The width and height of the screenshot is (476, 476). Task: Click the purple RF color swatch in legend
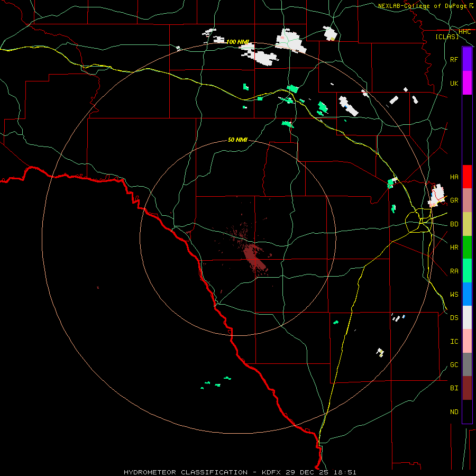[467, 59]
